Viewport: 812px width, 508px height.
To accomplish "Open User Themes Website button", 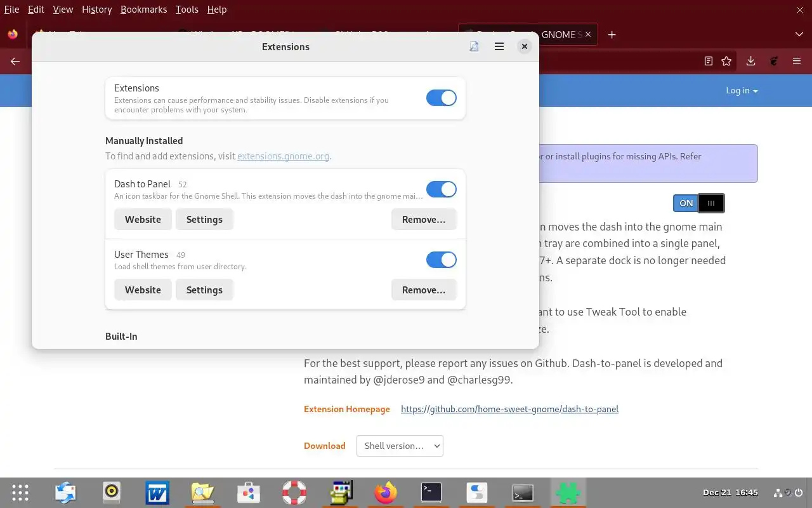I will (x=143, y=290).
